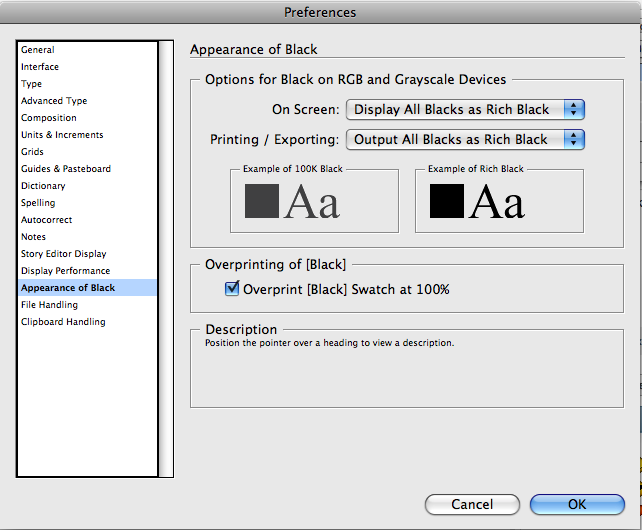This screenshot has height=530, width=642.
Task: Select General in the preferences list
Action: tap(87, 50)
